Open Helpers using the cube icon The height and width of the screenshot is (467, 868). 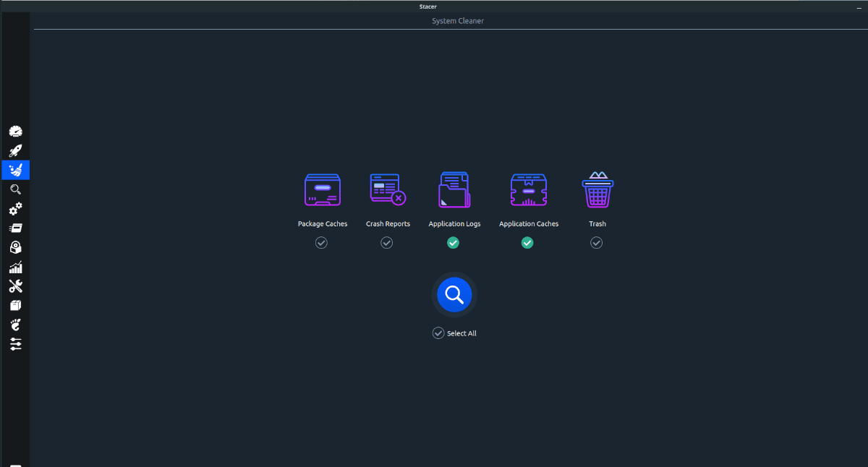(x=15, y=305)
